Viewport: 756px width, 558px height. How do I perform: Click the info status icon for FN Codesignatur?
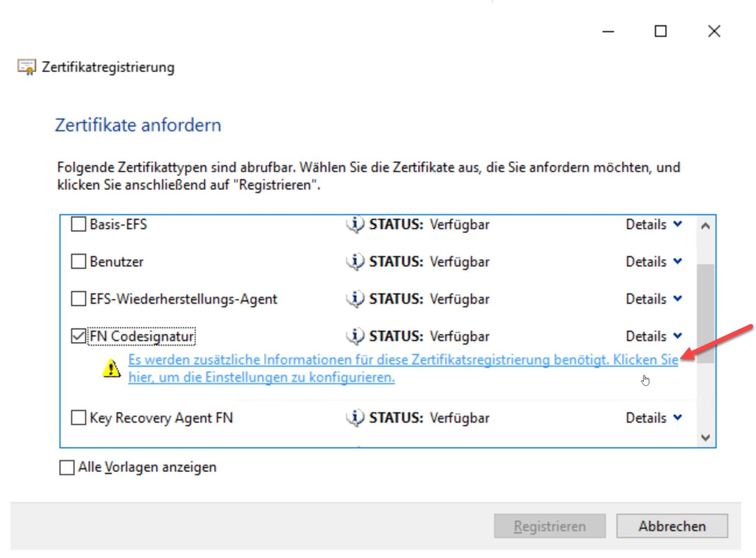(355, 336)
